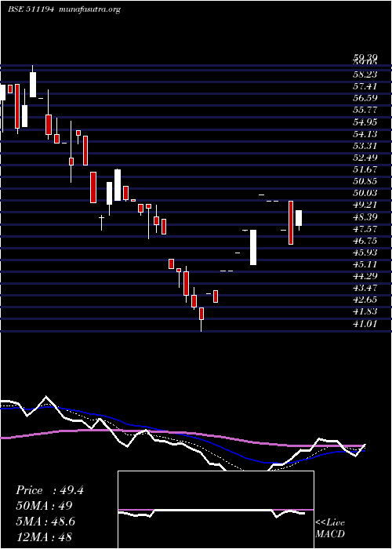The width and height of the screenshot is (392, 549).
Task: Select the 58.23 price axis label
Action: pos(365,75)
